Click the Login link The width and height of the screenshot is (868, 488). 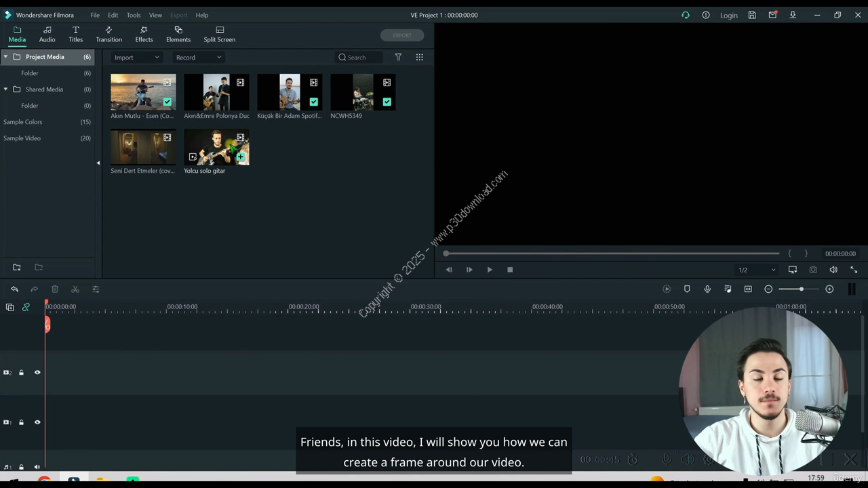click(729, 15)
